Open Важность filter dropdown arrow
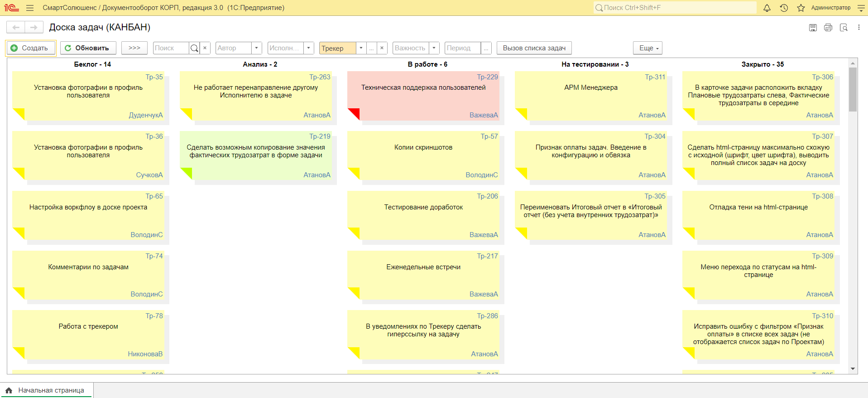Image resolution: width=868 pixels, height=398 pixels. click(434, 48)
